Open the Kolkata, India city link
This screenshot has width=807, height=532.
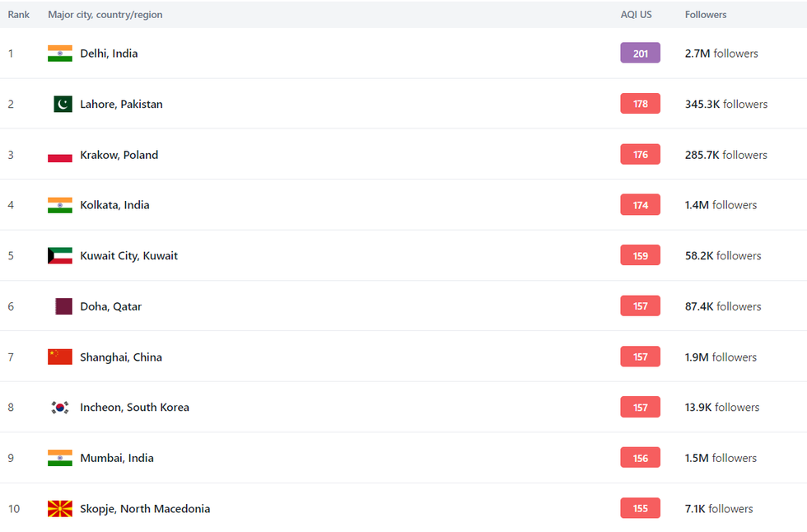[x=114, y=205]
